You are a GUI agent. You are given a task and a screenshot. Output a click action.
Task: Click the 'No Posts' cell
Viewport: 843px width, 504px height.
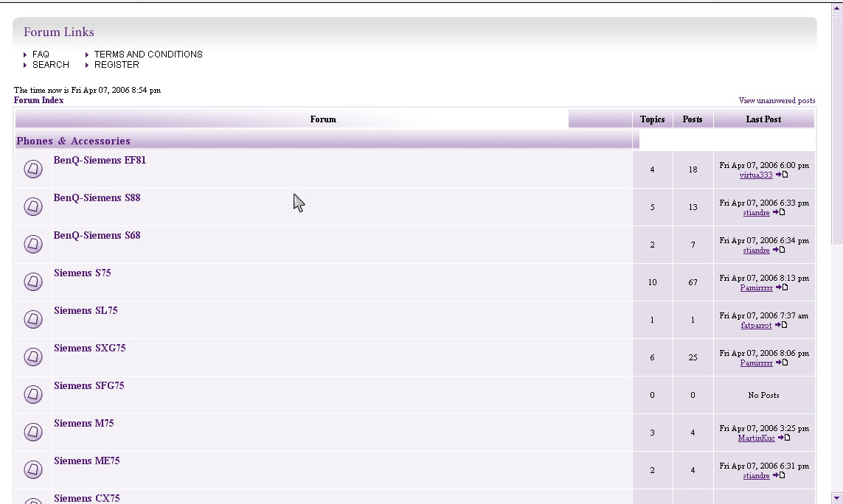tap(763, 395)
